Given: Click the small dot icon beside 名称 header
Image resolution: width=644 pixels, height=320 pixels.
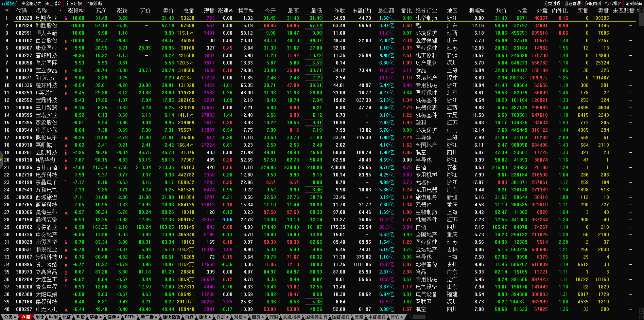Looking at the screenshot, I should click(60, 11).
